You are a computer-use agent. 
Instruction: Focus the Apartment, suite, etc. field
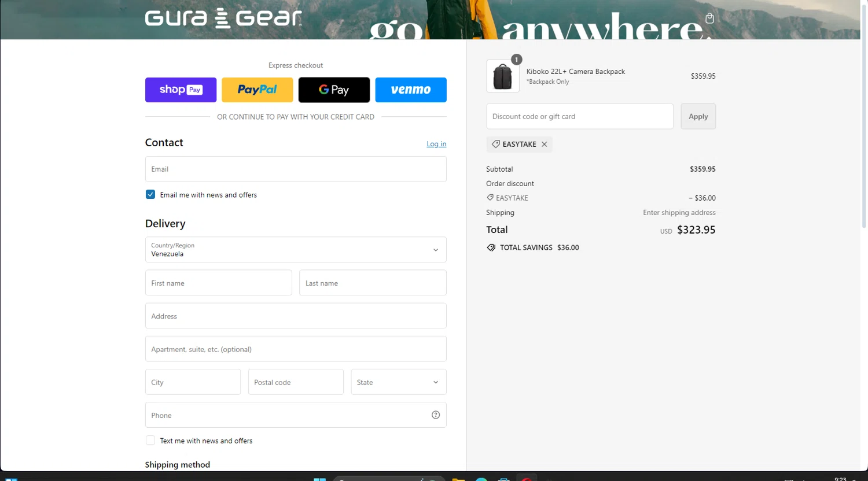(296, 349)
